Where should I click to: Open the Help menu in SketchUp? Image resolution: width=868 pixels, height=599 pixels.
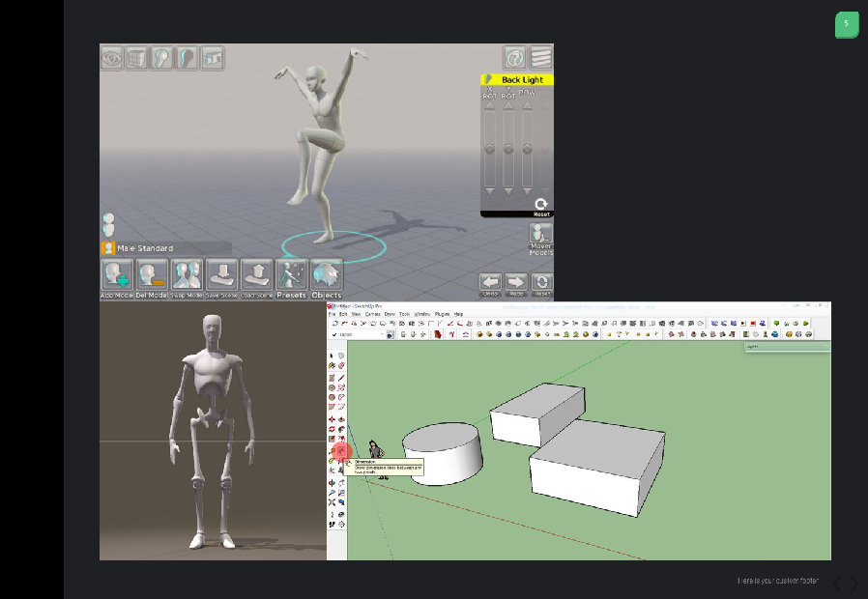tap(458, 314)
